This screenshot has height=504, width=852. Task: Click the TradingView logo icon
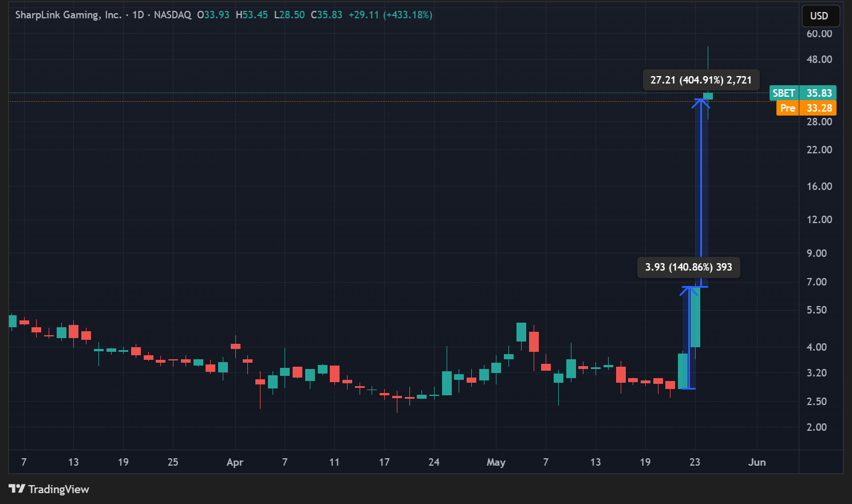[x=17, y=489]
